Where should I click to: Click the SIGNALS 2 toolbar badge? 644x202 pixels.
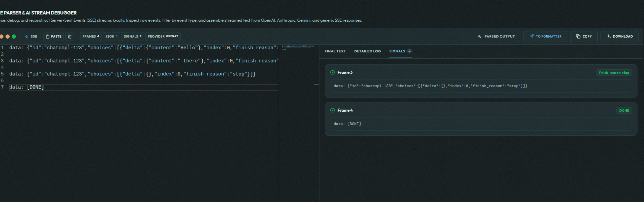coord(133,37)
